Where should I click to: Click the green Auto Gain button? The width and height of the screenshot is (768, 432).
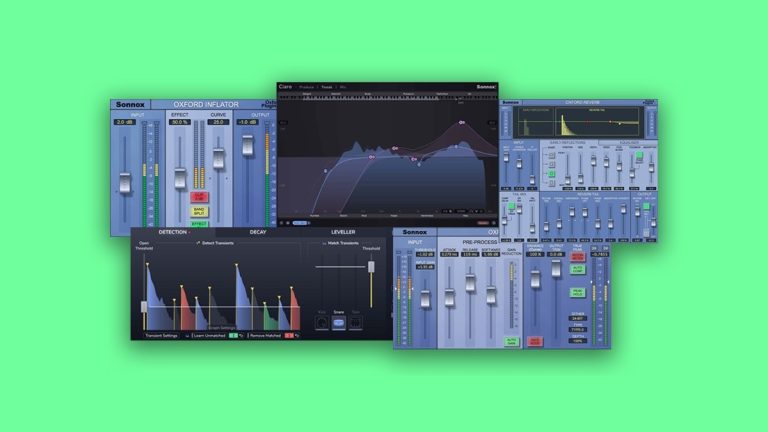[x=511, y=341]
